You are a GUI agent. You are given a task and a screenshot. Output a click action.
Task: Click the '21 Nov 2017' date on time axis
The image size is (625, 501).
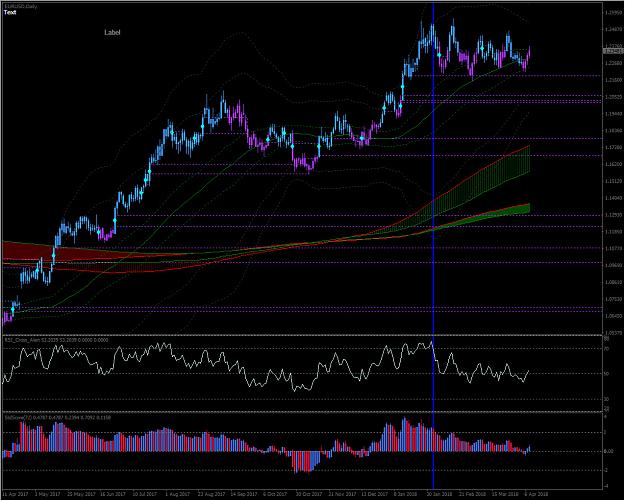tap(342, 494)
